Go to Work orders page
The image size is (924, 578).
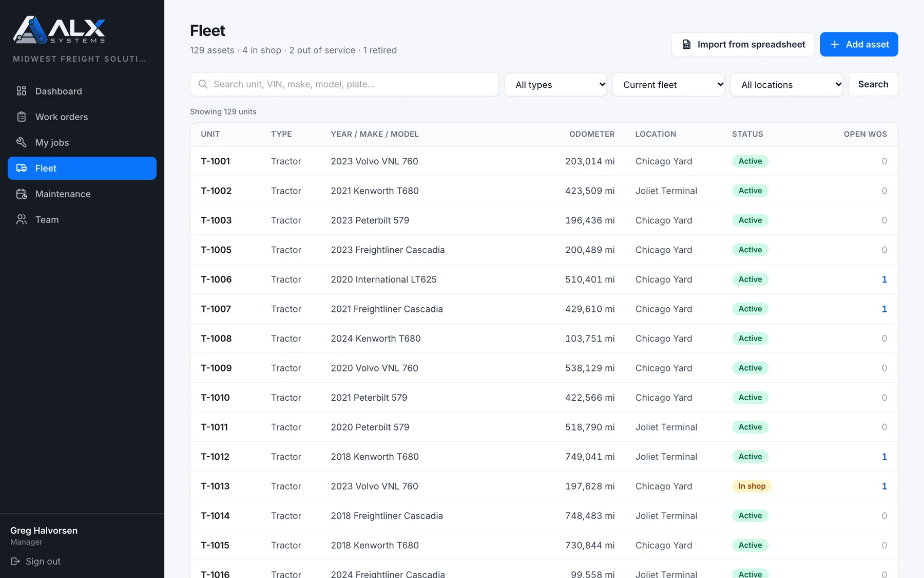click(x=82, y=117)
